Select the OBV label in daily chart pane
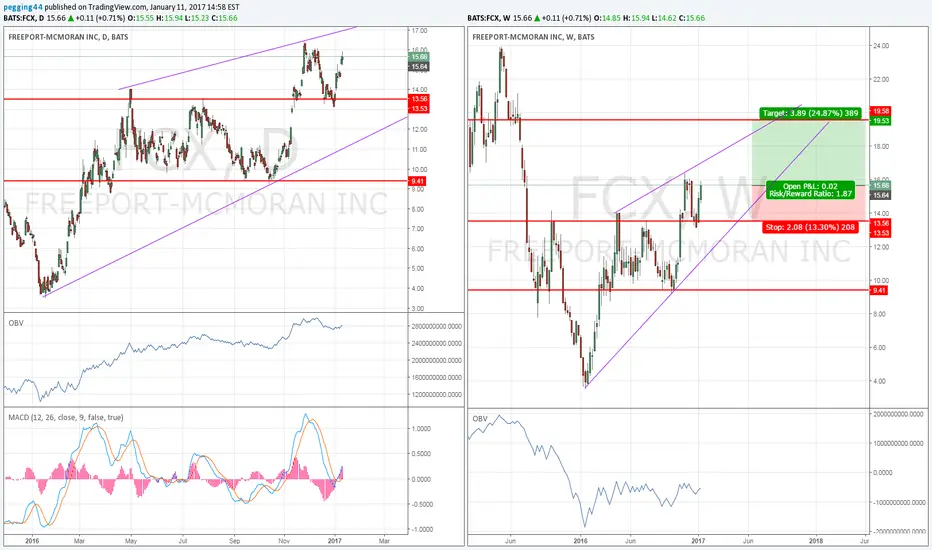Screen dimensions: 932x550 pyautogui.click(x=15, y=323)
